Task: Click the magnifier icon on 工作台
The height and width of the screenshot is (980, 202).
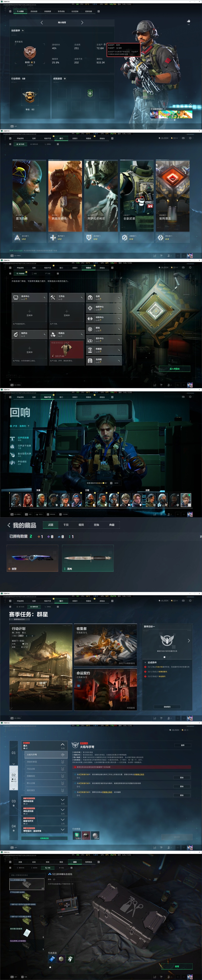Action: pos(82,297)
